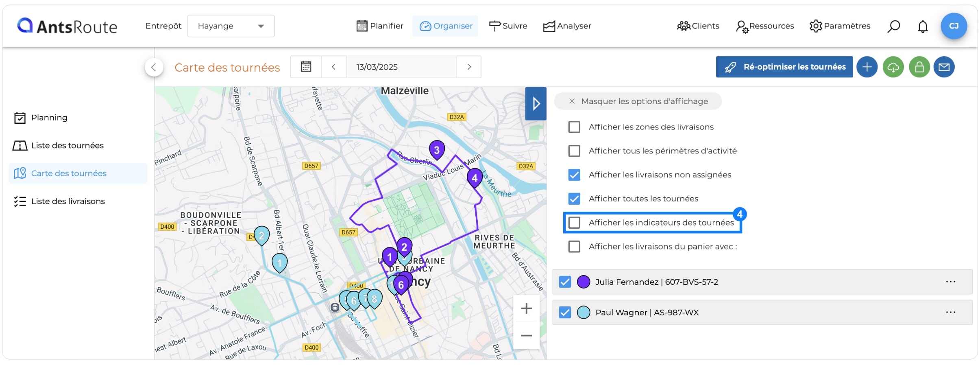This screenshot has width=980, height=365.
Task: Click Paul Wagner light blue color swatch
Action: tap(584, 312)
